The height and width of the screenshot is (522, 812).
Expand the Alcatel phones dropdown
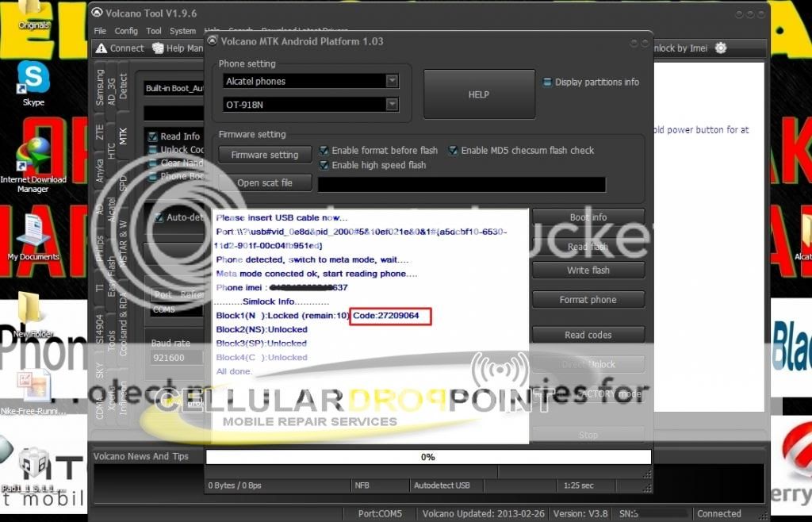pyautogui.click(x=392, y=81)
